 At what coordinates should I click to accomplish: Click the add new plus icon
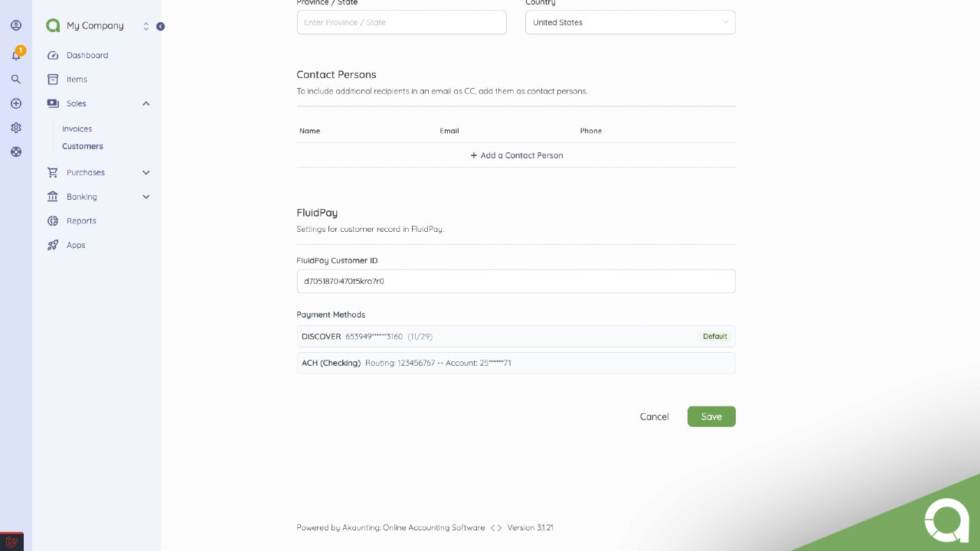(16, 103)
